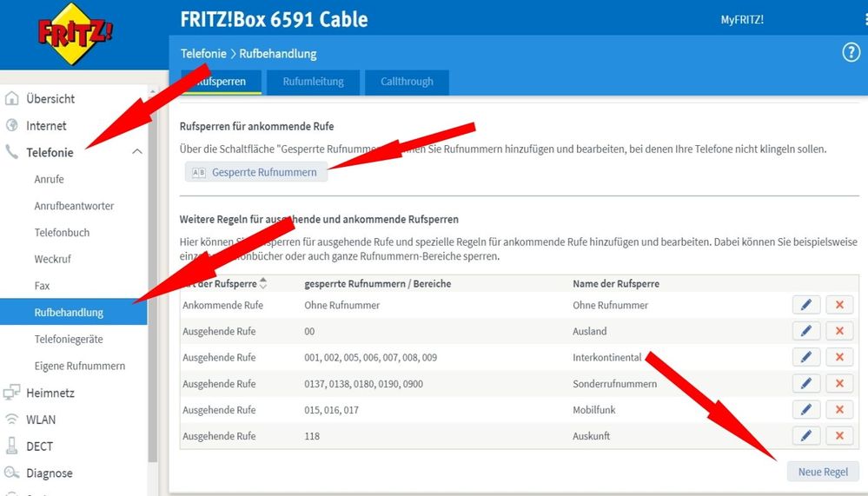Switch to the Rufumleitung tab
This screenshot has width=868, height=496.
pyautogui.click(x=314, y=82)
